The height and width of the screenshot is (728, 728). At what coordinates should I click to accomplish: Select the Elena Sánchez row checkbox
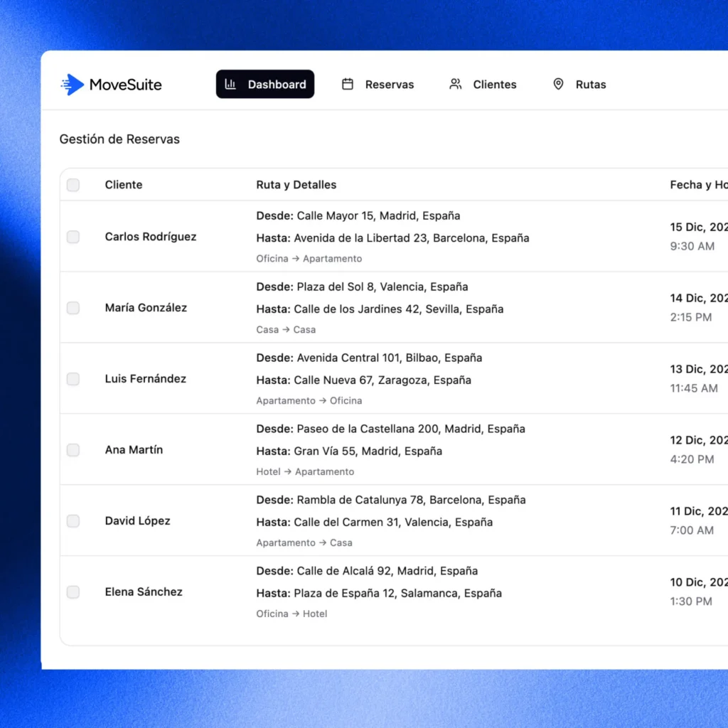[73, 592]
